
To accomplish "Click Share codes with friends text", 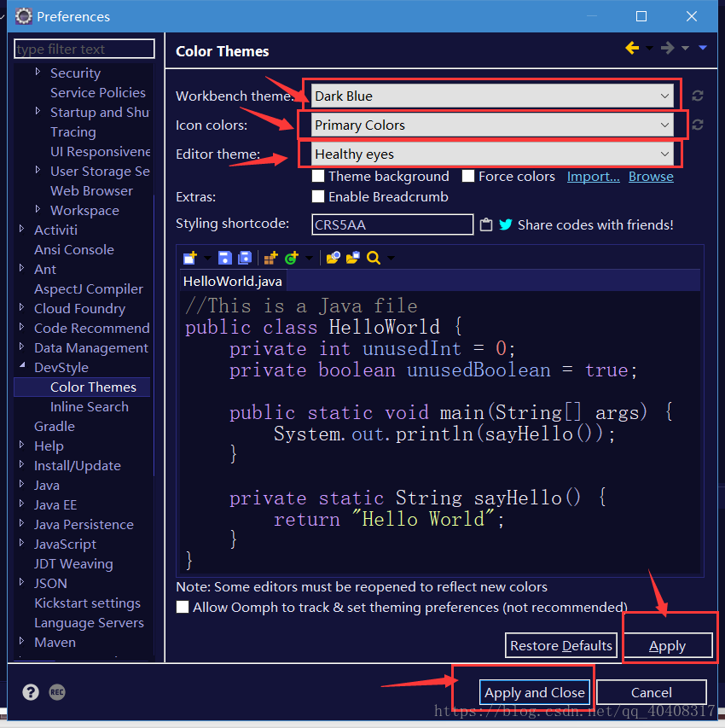I will click(595, 224).
